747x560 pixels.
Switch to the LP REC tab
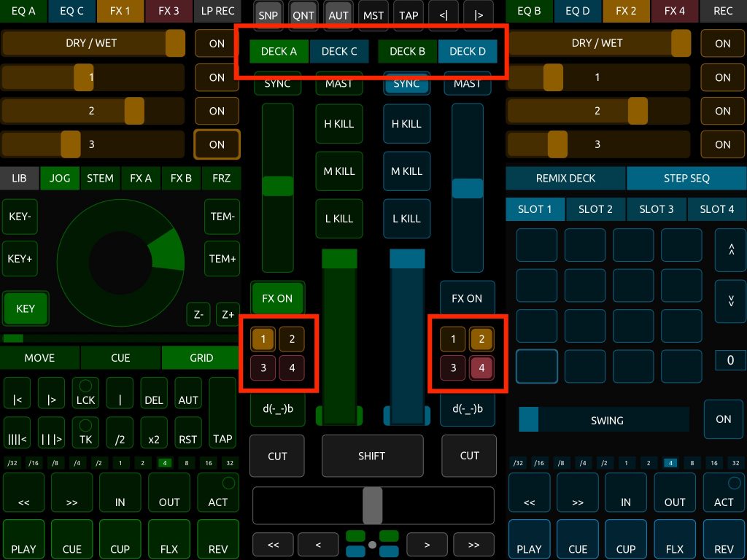pyautogui.click(x=217, y=11)
